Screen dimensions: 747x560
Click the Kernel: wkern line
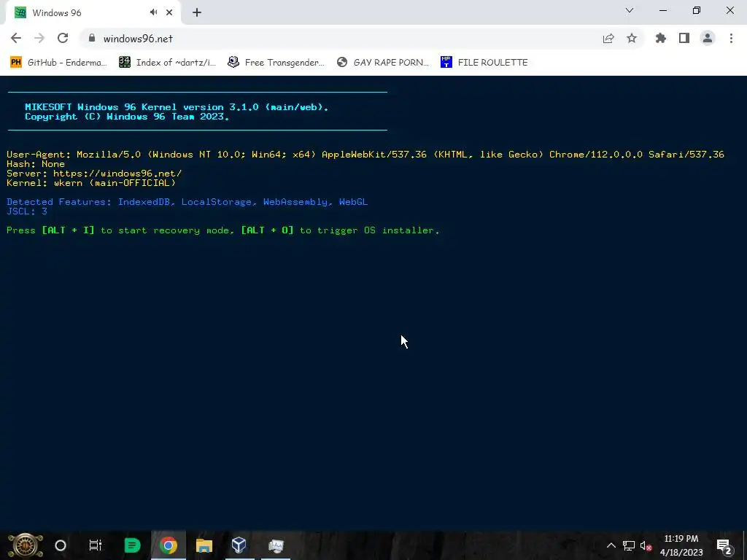(91, 183)
